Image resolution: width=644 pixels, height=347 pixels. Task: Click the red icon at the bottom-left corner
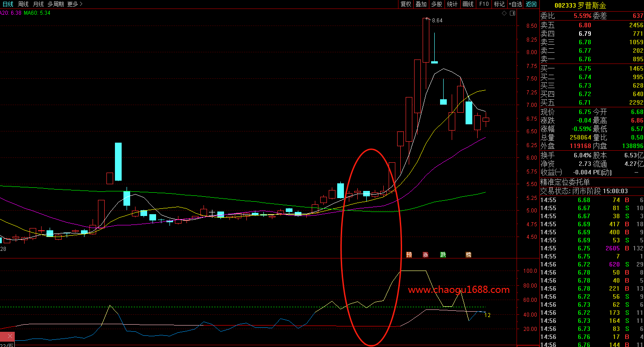[7, 336]
